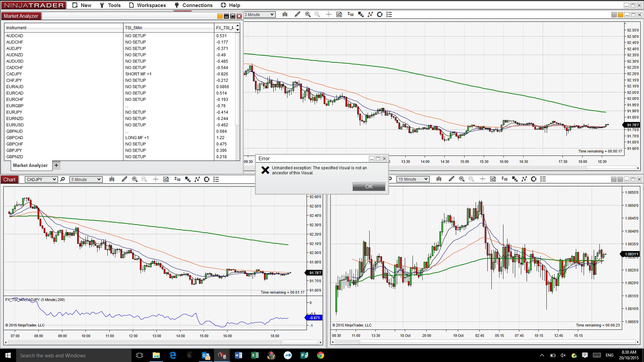
Task: Zoom in on the 5 Minute CADJPY chart
Action: point(135,179)
